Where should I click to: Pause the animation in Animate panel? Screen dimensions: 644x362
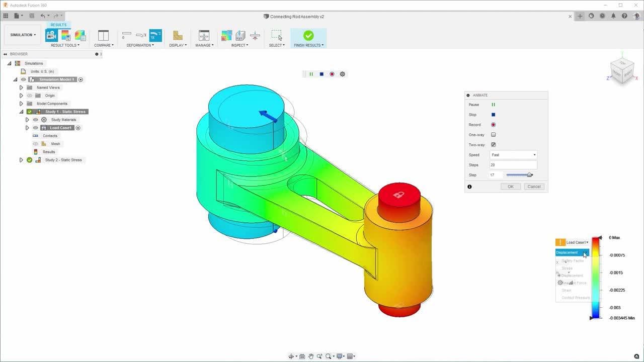point(493,105)
